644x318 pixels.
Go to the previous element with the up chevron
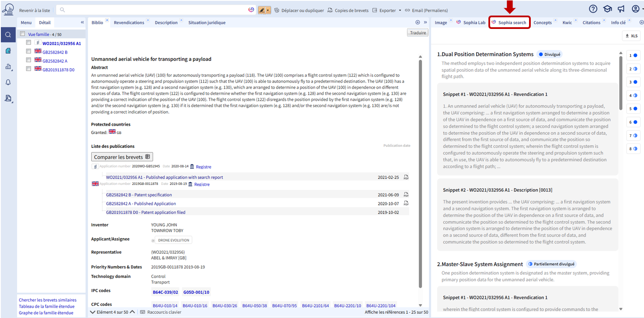pyautogui.click(x=132, y=312)
